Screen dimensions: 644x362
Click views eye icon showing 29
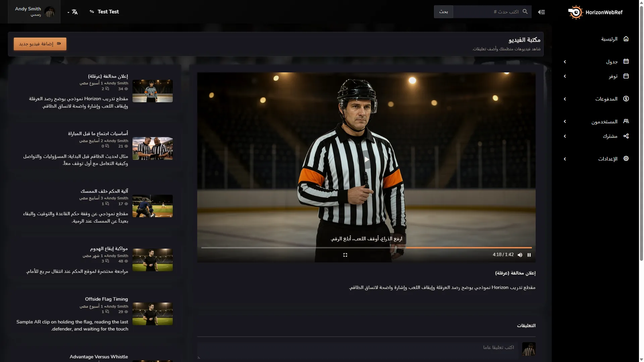(x=126, y=312)
